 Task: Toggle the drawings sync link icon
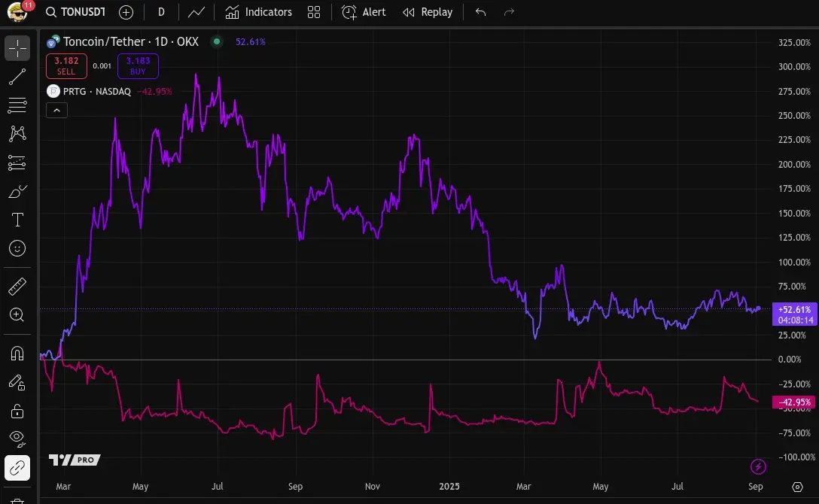click(17, 468)
